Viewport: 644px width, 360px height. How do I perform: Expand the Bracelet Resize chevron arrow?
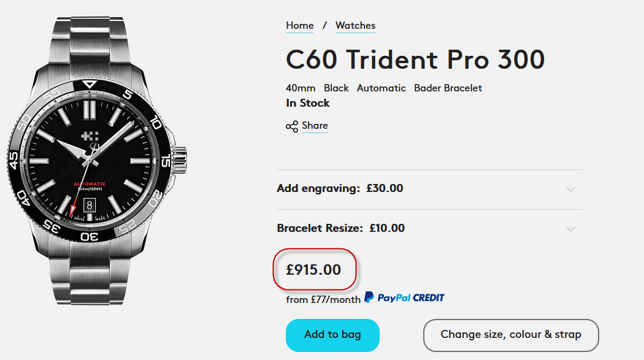[x=571, y=229]
